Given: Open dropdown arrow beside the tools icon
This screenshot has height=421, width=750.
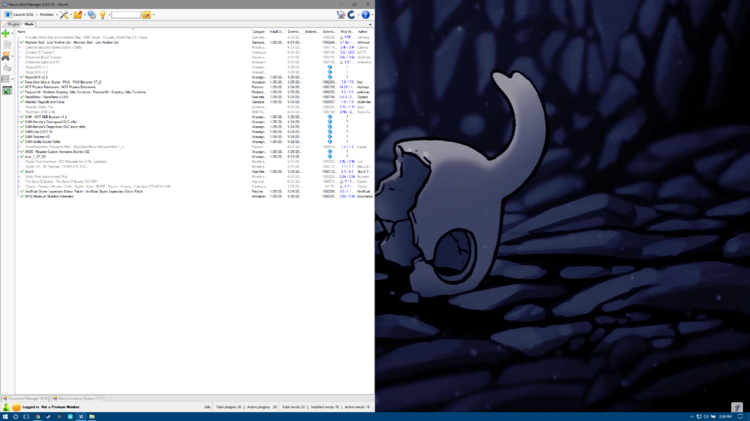Looking at the screenshot, I should pos(71,15).
